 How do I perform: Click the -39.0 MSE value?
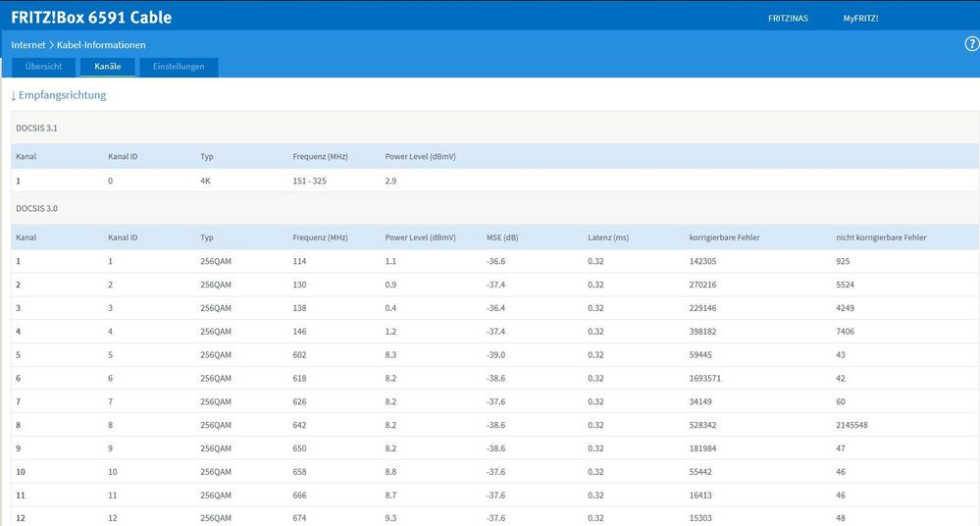498,354
